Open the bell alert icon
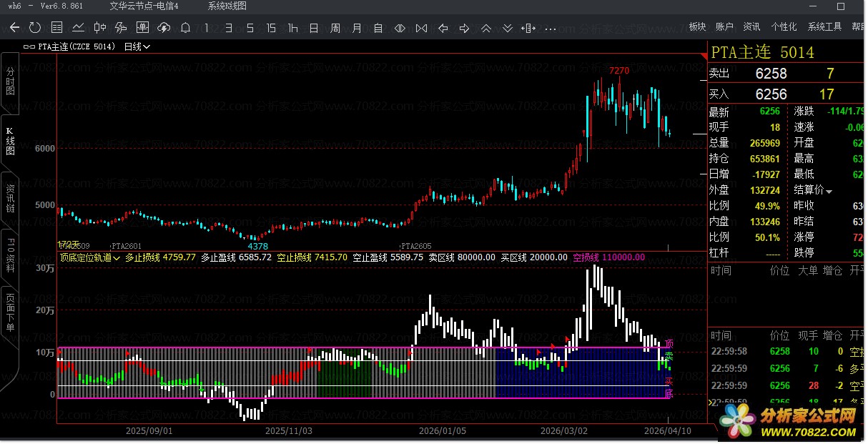The height and width of the screenshot is (444, 868). 185,29
